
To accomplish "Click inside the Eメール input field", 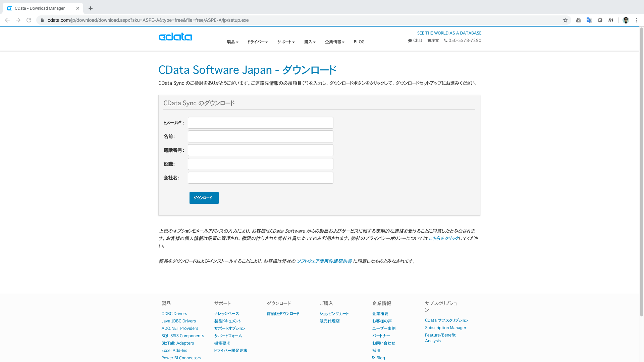I will pos(260,123).
